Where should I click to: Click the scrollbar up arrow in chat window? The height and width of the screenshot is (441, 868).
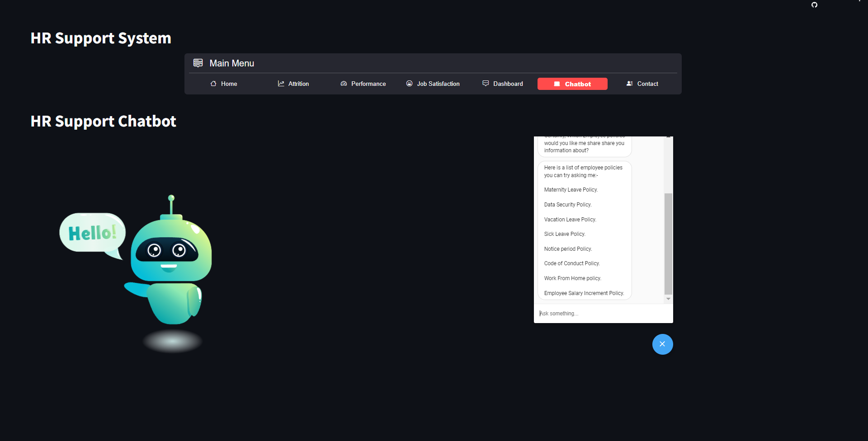pos(669,136)
